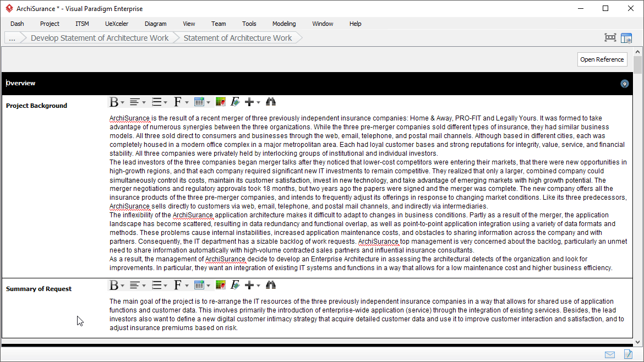Open the Tools menu
The image size is (644, 362).
point(249,24)
